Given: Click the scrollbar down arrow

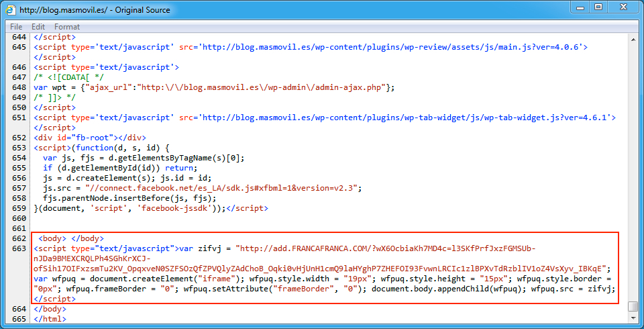Looking at the screenshot, I should coord(634,319).
